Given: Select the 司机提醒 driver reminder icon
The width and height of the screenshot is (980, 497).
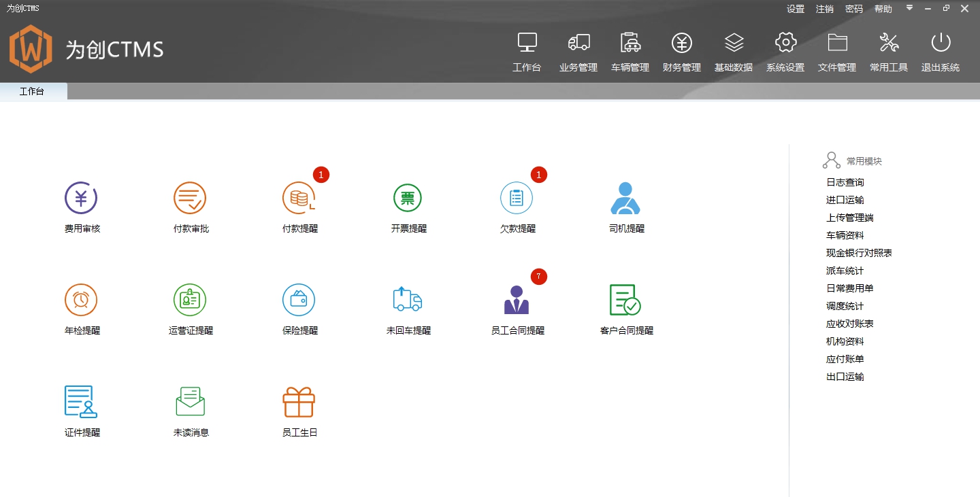Looking at the screenshot, I should (x=625, y=198).
